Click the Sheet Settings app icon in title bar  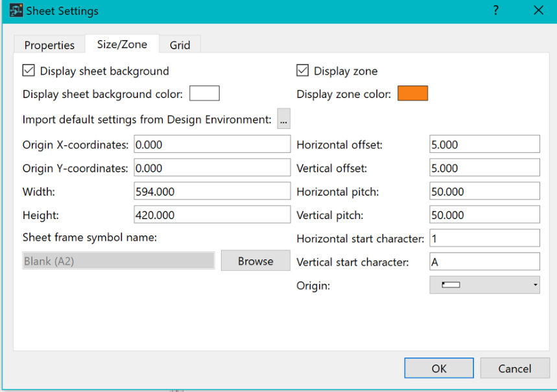pyautogui.click(x=16, y=10)
